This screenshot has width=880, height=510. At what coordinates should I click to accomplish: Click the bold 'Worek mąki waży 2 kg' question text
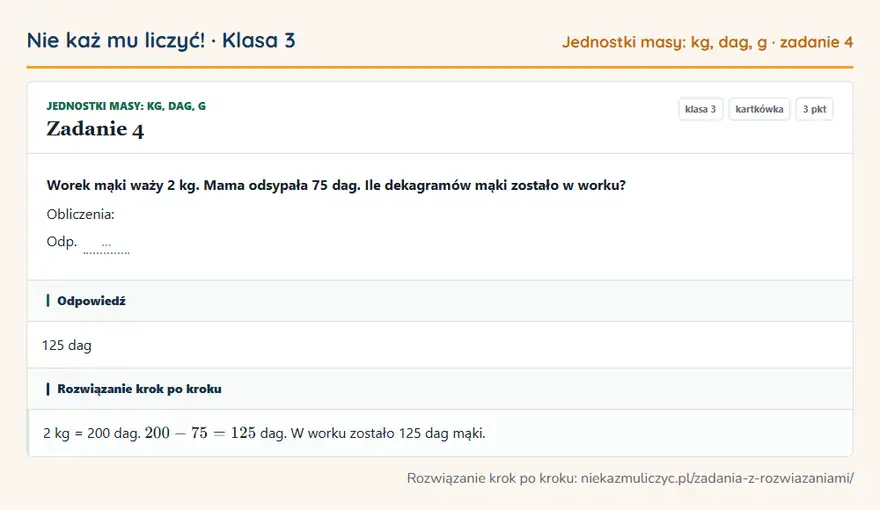336,185
